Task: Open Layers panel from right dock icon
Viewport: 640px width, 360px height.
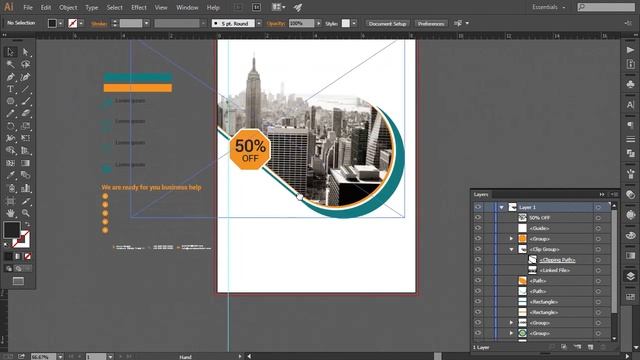Action: [630, 276]
